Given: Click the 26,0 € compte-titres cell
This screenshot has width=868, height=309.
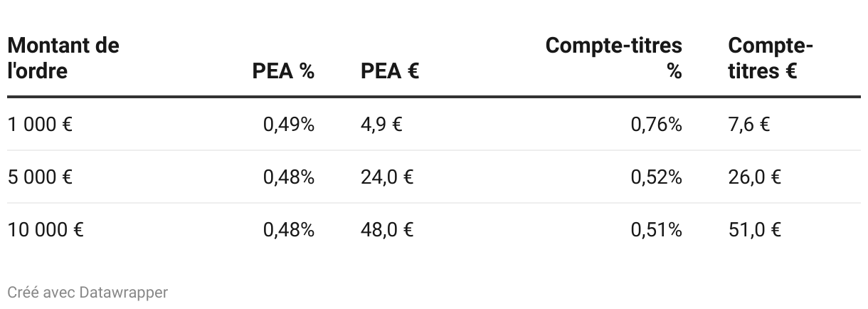Looking at the screenshot, I should point(754,177).
